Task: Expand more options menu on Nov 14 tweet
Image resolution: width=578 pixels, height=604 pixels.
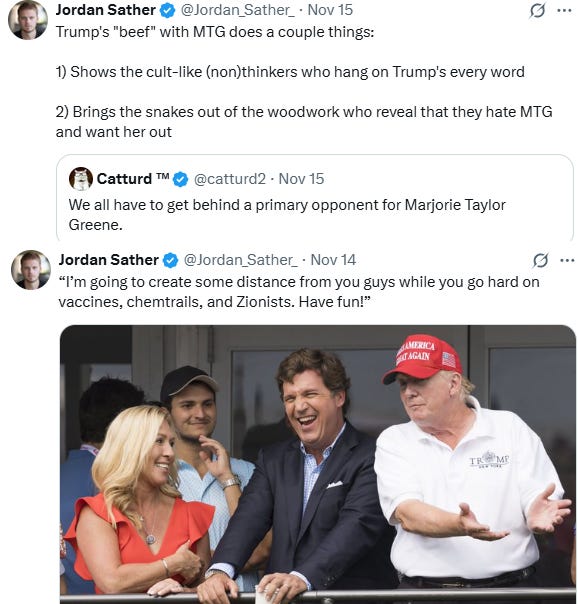Action: (567, 261)
